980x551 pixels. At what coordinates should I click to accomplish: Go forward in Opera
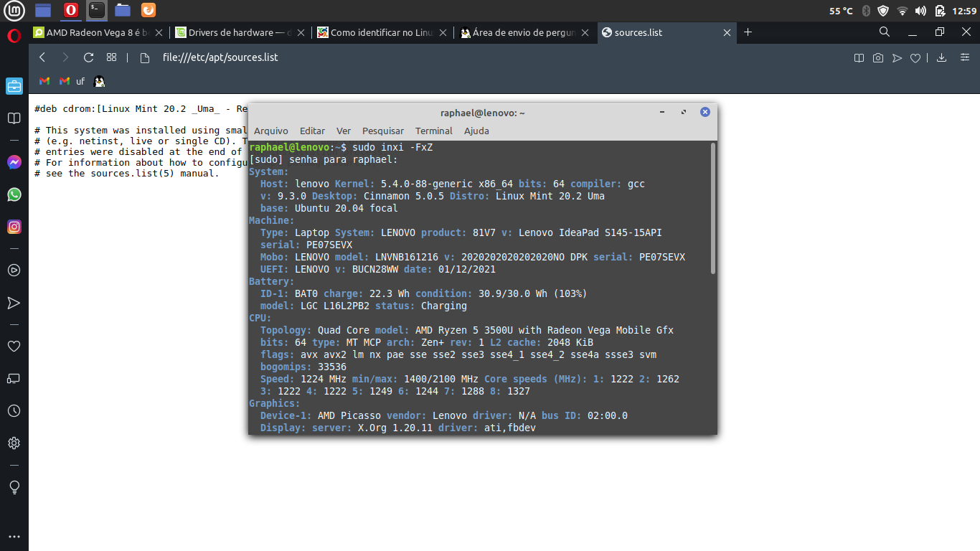point(65,57)
